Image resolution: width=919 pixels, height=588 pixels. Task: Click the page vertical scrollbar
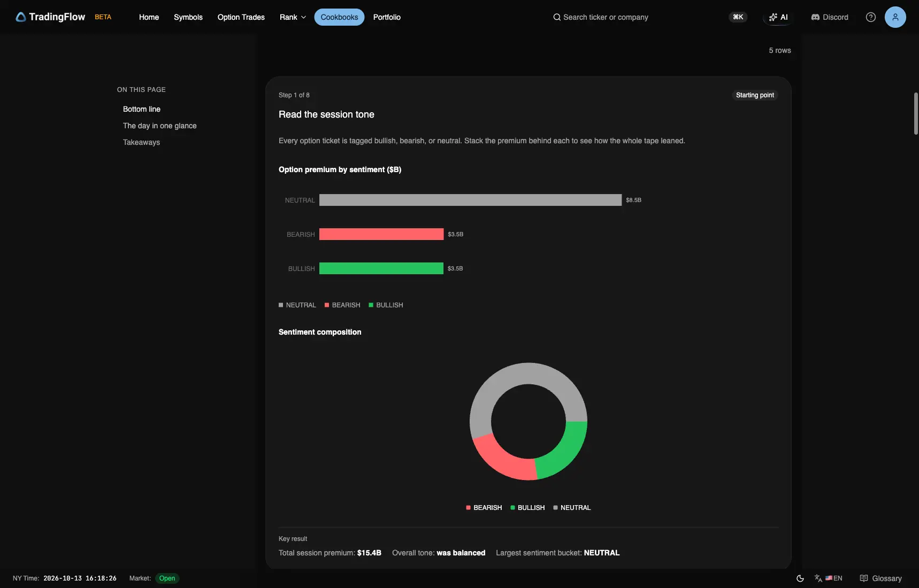(916, 113)
